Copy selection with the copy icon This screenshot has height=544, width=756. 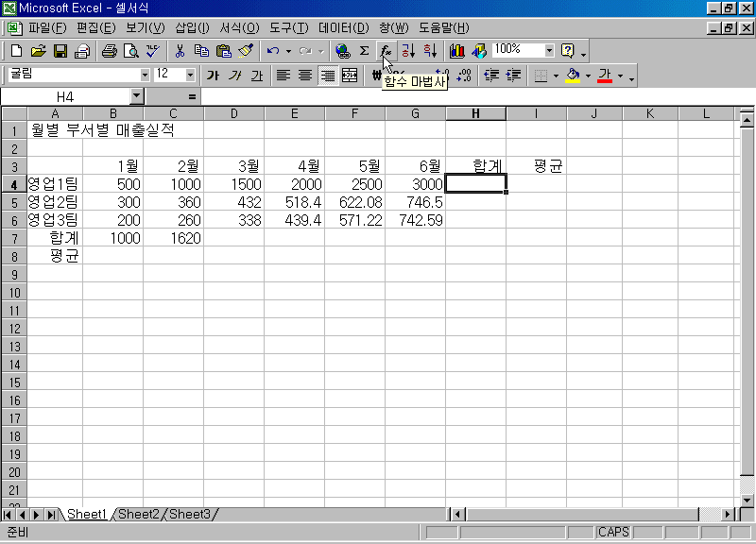coord(201,51)
